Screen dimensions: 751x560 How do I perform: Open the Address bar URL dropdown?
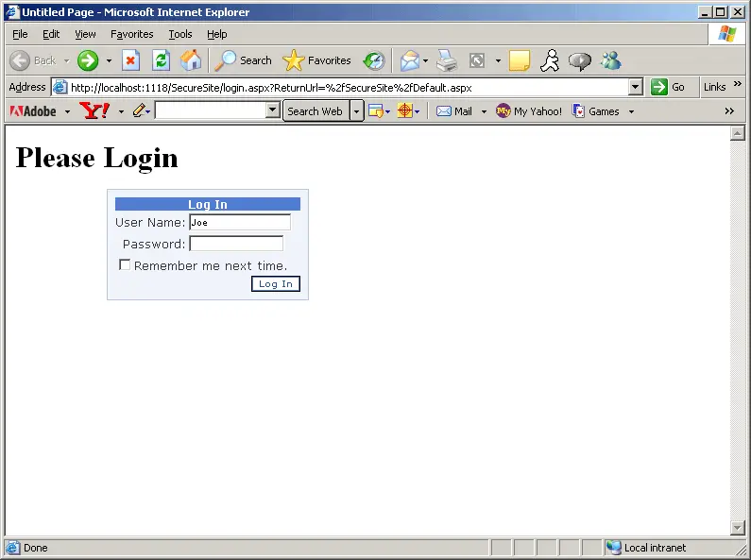[635, 87]
